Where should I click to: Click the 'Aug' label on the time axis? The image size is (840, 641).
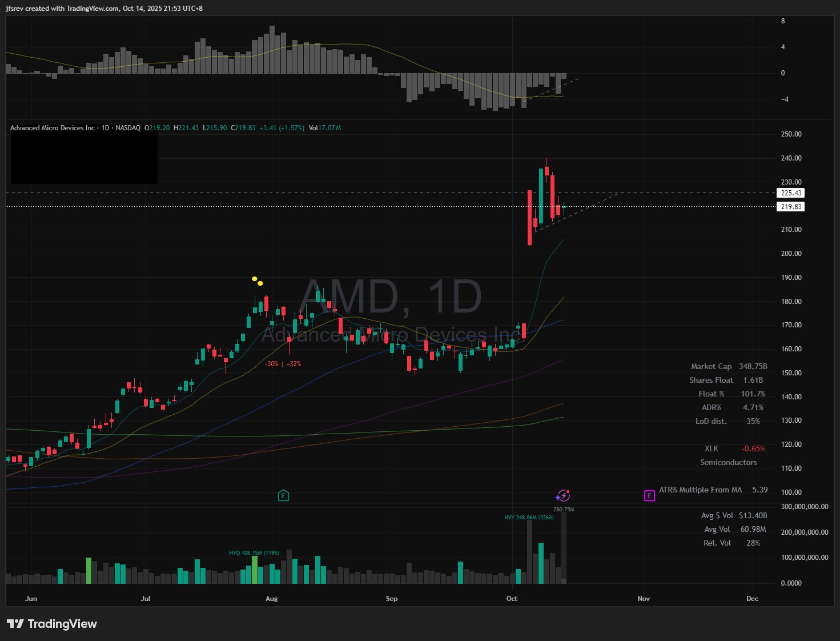[x=272, y=599]
